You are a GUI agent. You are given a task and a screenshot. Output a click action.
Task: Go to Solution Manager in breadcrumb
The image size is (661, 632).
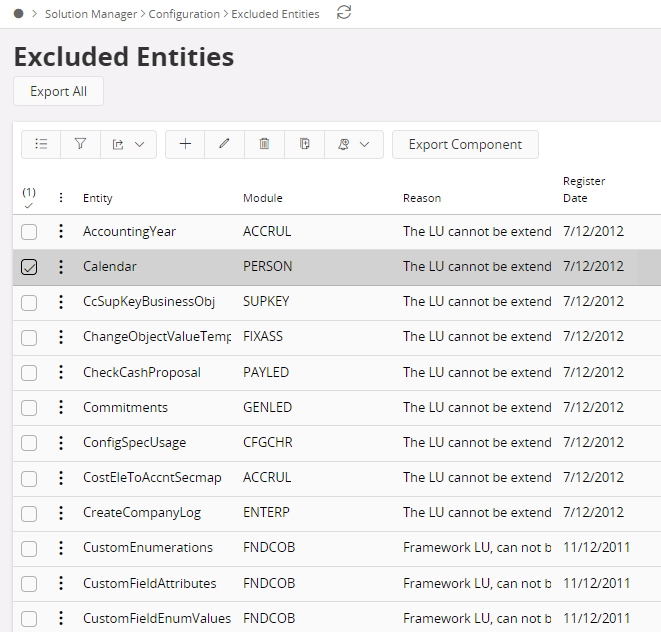click(95, 14)
